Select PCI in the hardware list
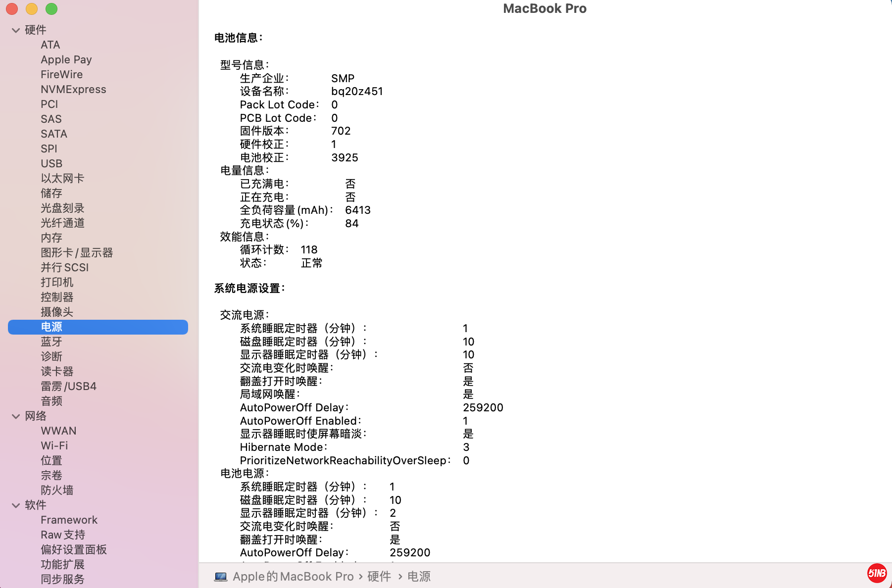 point(50,104)
